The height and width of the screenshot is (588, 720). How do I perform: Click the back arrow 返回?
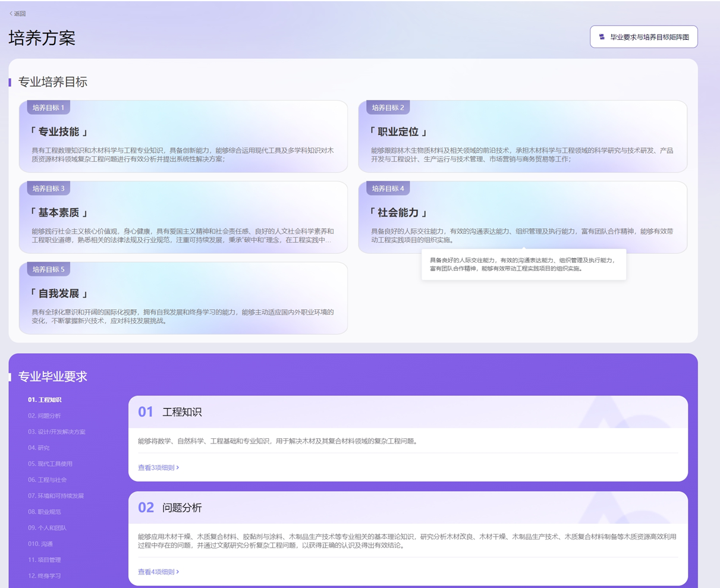pyautogui.click(x=17, y=14)
